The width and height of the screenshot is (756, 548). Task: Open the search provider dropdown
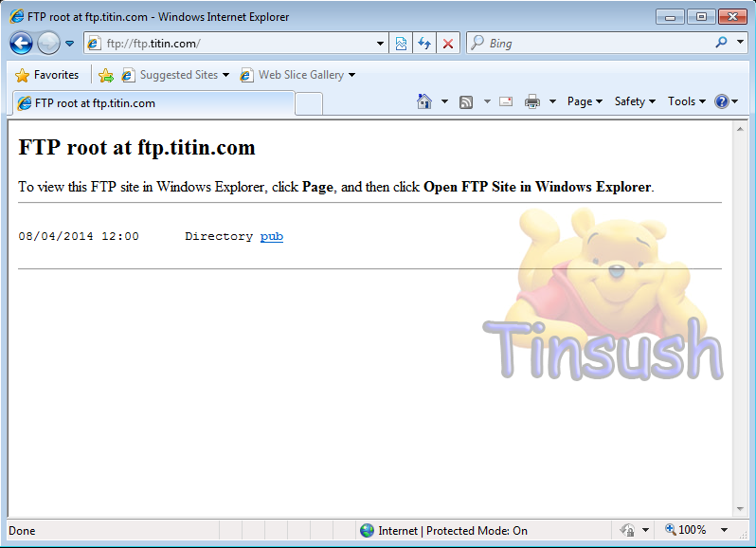(740, 43)
